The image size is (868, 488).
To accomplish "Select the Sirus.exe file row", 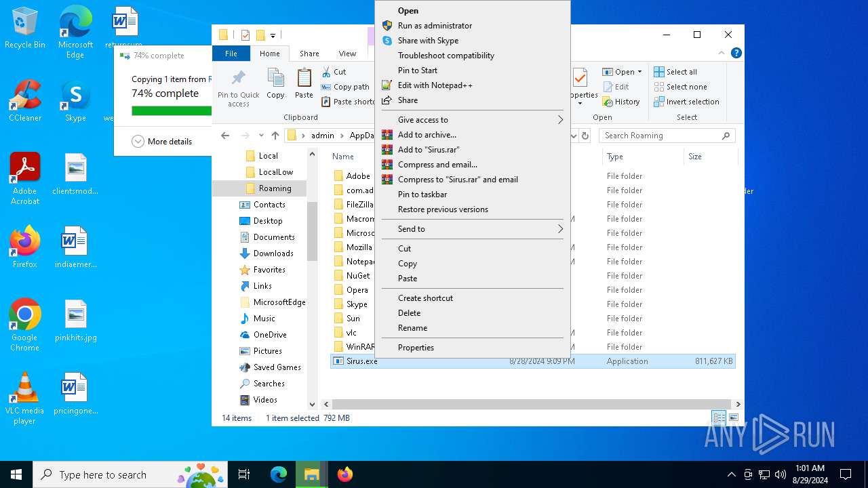I will 532,361.
